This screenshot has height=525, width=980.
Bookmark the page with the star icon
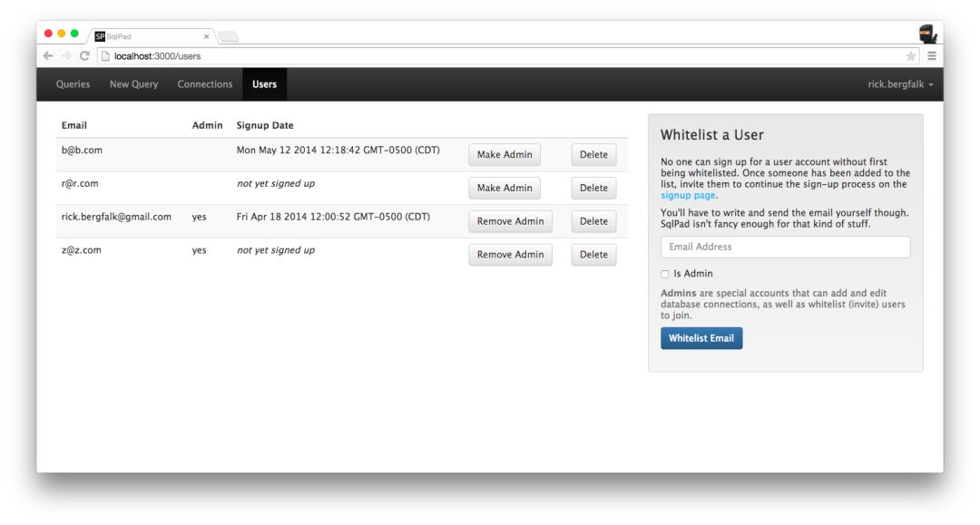coord(911,56)
